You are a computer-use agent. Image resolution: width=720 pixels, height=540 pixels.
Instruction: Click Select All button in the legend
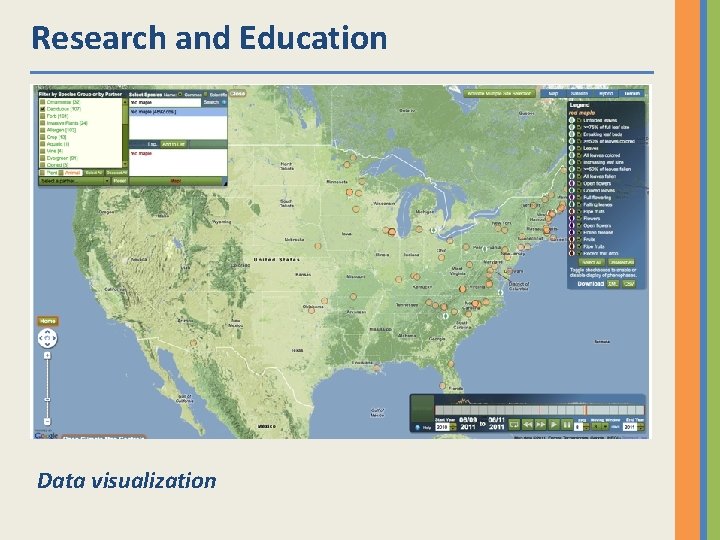tap(592, 263)
